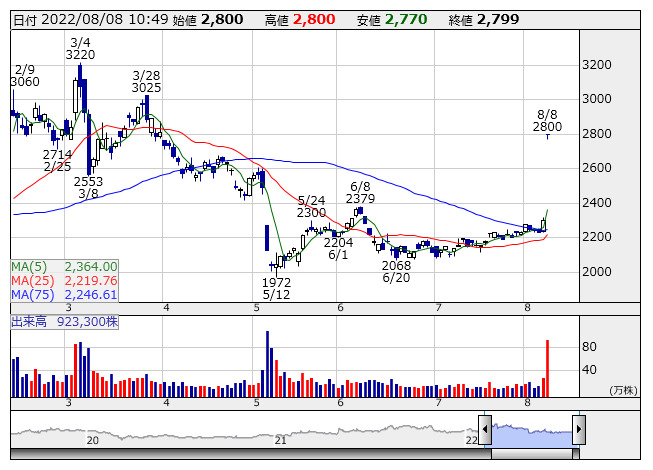The width and height of the screenshot is (653, 470).
Task: Click the 2714 2/25 low label
Action: point(57,161)
